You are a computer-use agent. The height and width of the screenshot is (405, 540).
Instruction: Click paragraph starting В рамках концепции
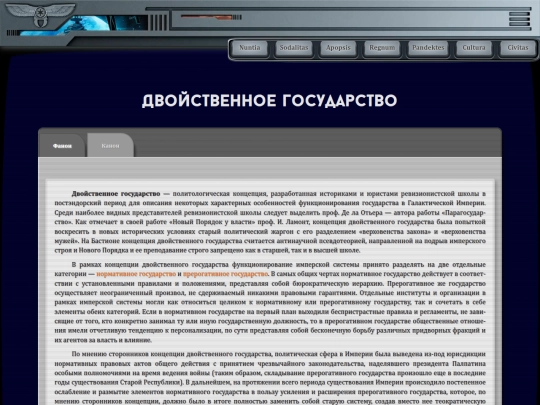click(270, 302)
